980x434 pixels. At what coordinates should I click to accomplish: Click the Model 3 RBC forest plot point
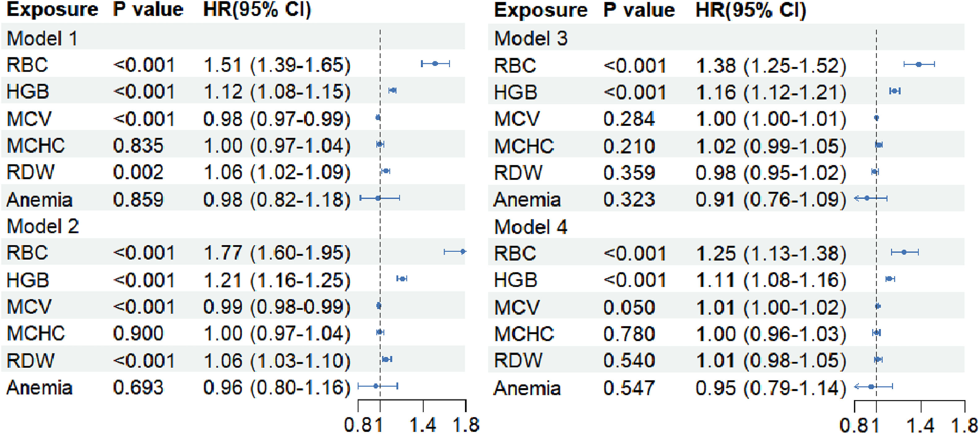pos(919,64)
